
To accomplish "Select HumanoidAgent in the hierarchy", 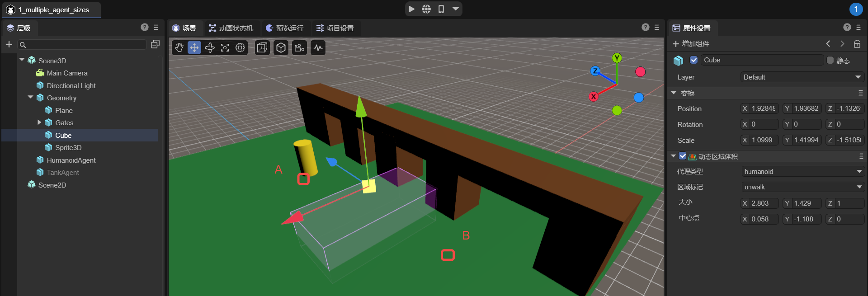I will (x=71, y=160).
